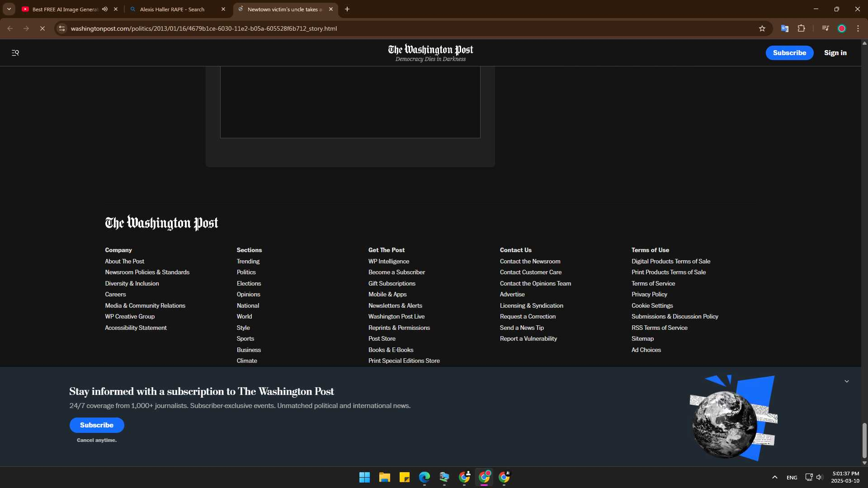Stop page loading with the X button
The image size is (868, 488).
coord(42,28)
